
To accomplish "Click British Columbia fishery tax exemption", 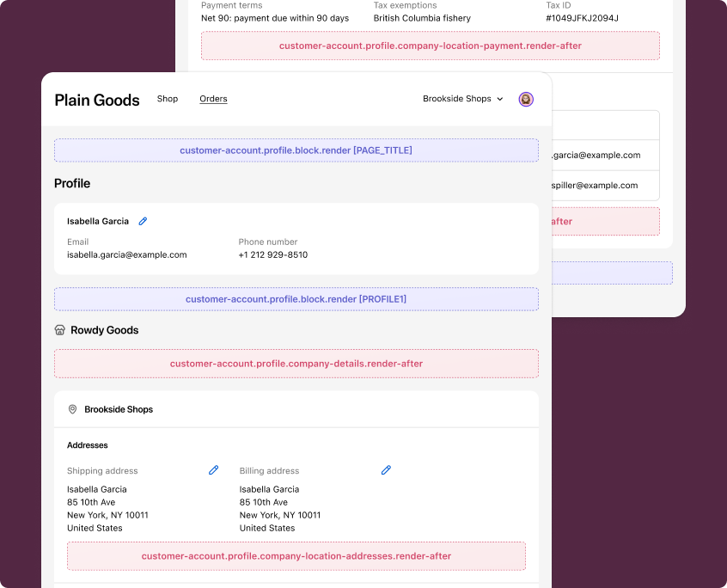I will point(422,18).
